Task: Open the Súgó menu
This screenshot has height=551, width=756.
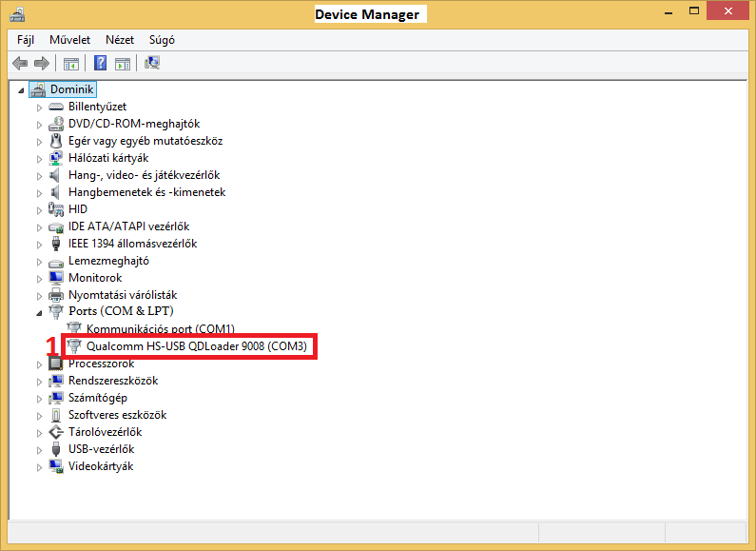Action: pyautogui.click(x=162, y=40)
